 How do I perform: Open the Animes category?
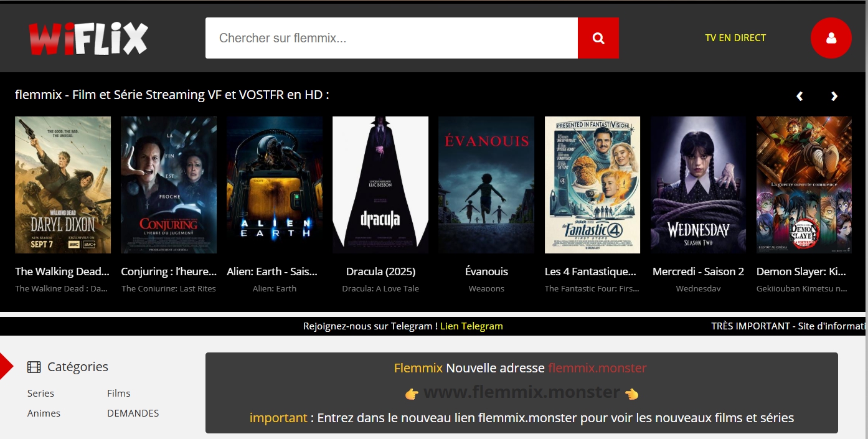click(x=44, y=413)
